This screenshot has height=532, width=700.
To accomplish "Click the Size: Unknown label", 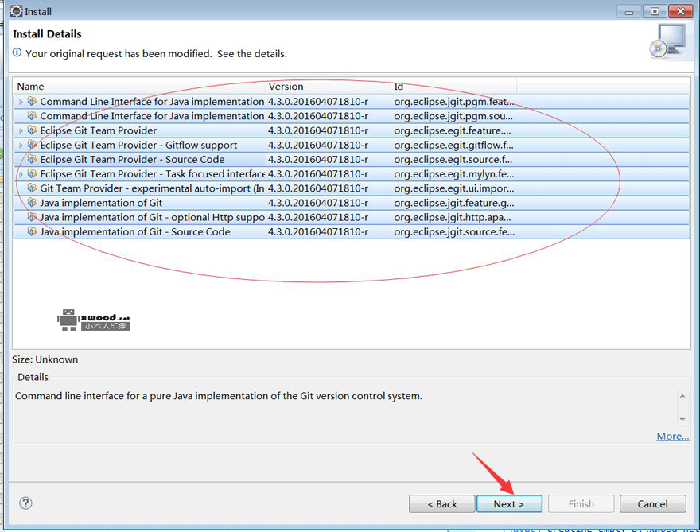I will tap(45, 359).
